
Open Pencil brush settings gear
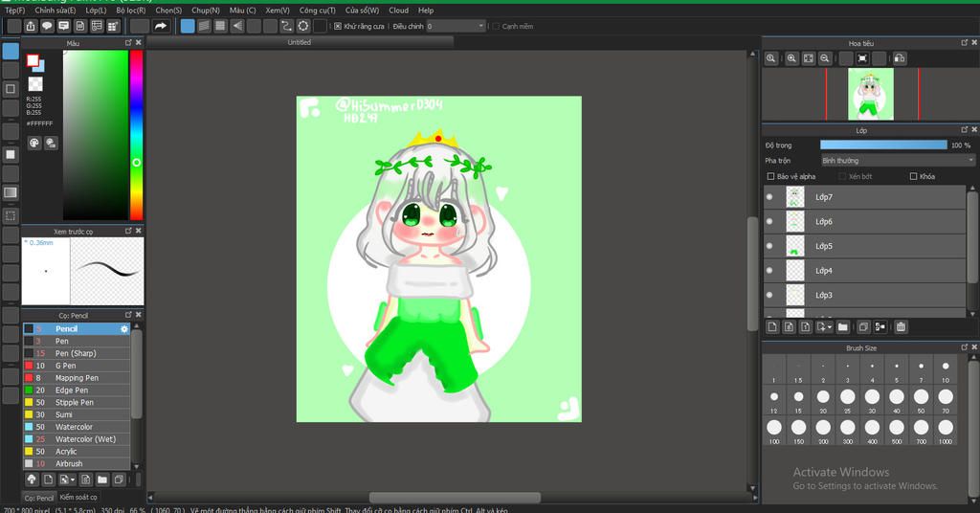123,328
